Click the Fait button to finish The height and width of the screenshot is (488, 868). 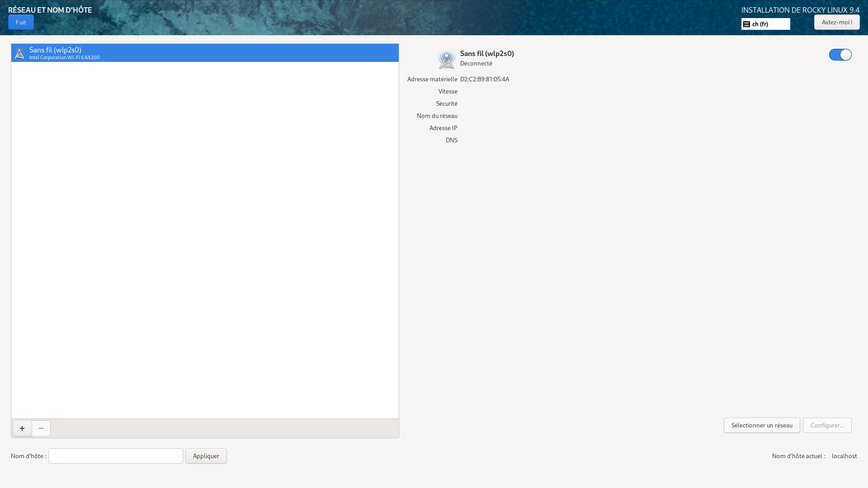pos(21,22)
